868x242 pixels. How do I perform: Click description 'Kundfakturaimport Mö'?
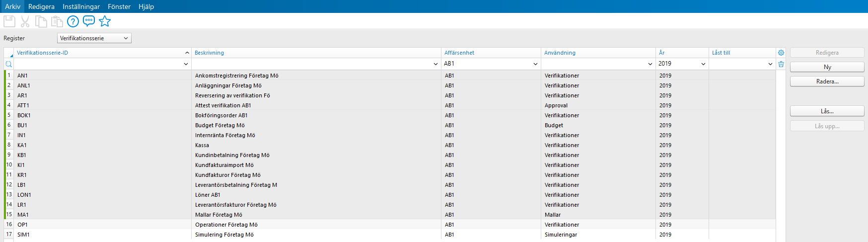point(224,165)
